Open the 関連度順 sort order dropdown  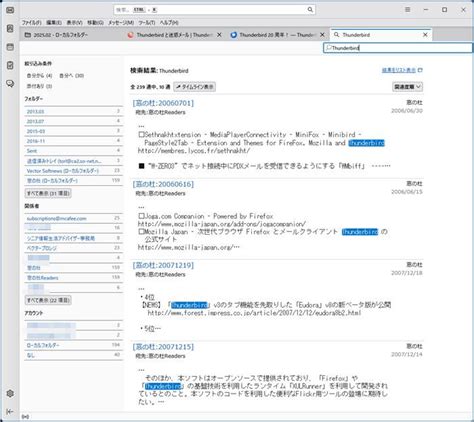[x=407, y=87]
